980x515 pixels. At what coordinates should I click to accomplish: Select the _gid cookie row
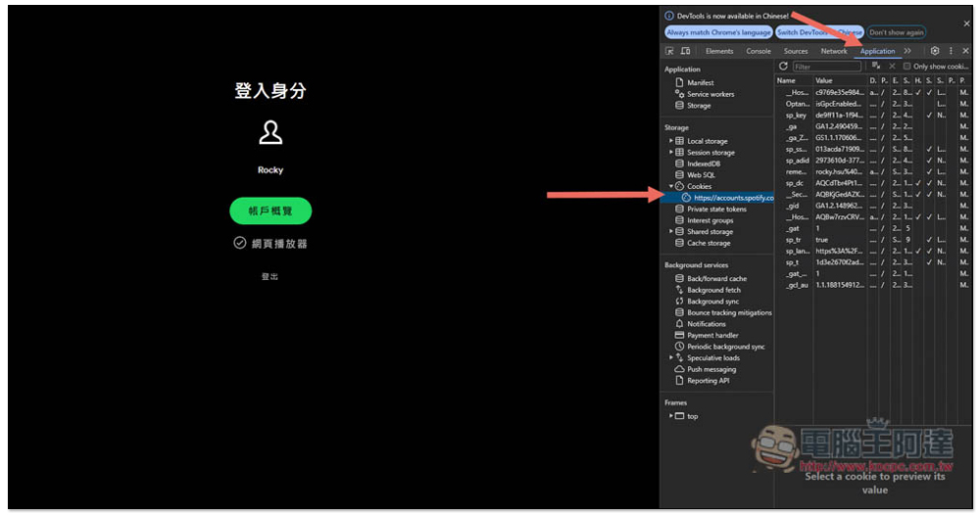[x=872, y=206]
